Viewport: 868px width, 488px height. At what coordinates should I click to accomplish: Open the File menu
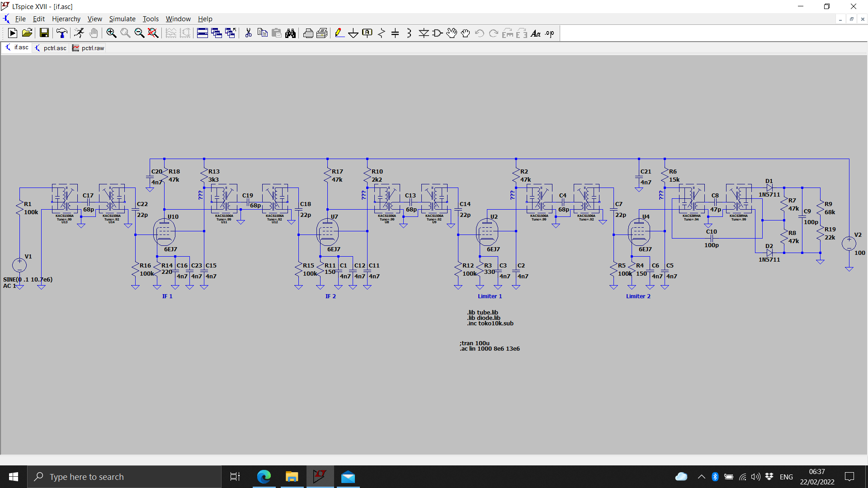[x=20, y=19]
